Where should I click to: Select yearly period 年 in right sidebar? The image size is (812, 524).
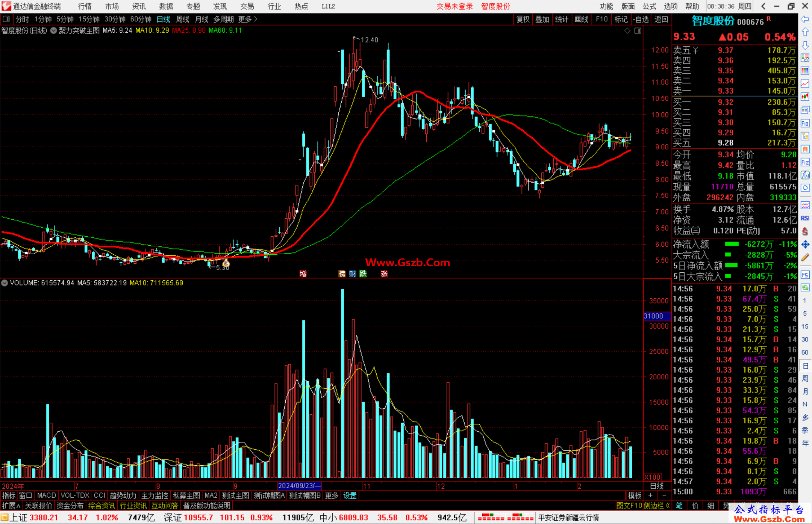point(805,443)
